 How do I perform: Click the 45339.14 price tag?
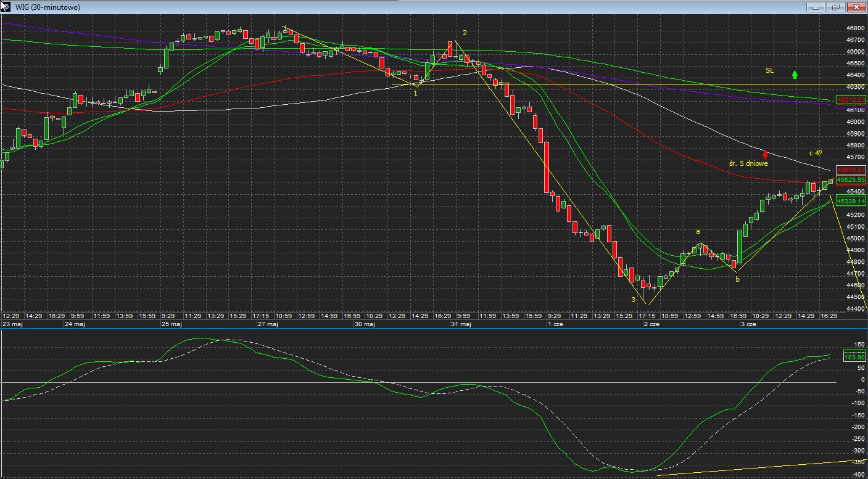pyautogui.click(x=851, y=201)
